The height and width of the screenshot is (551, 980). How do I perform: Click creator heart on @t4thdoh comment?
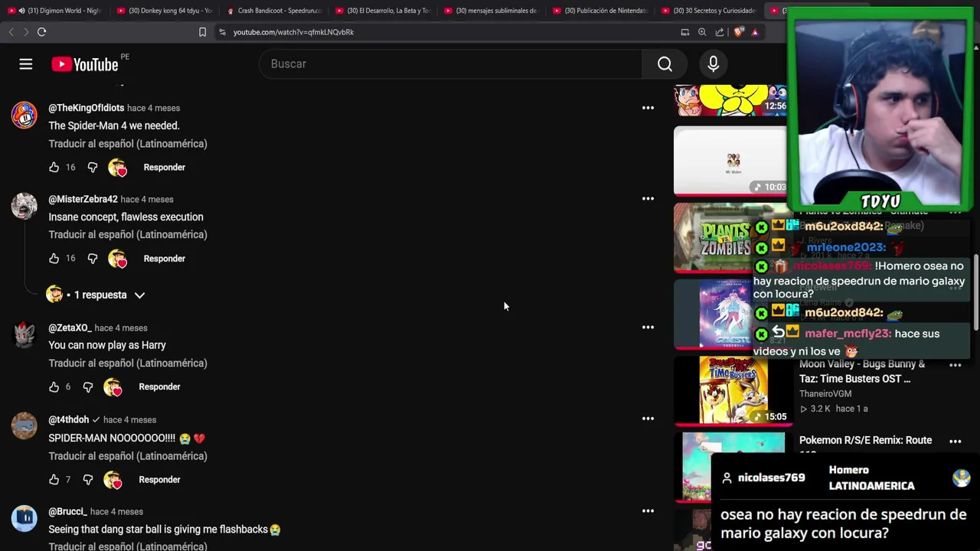113,480
